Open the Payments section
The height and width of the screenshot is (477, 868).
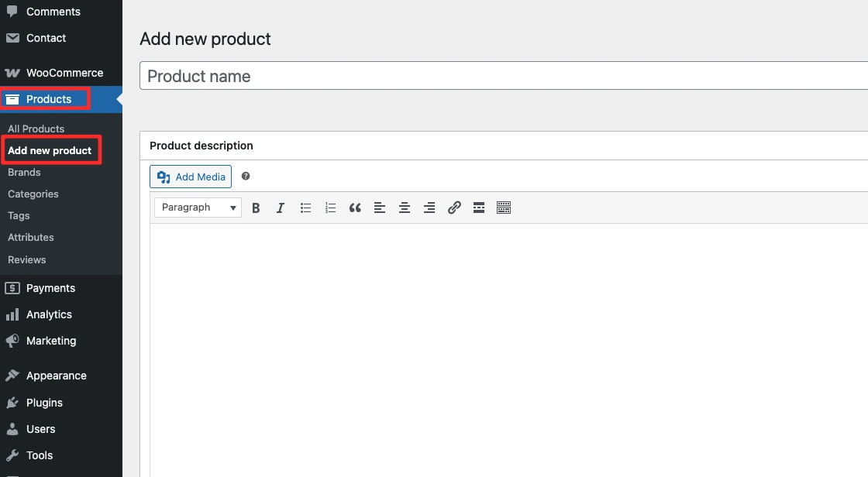tap(50, 287)
